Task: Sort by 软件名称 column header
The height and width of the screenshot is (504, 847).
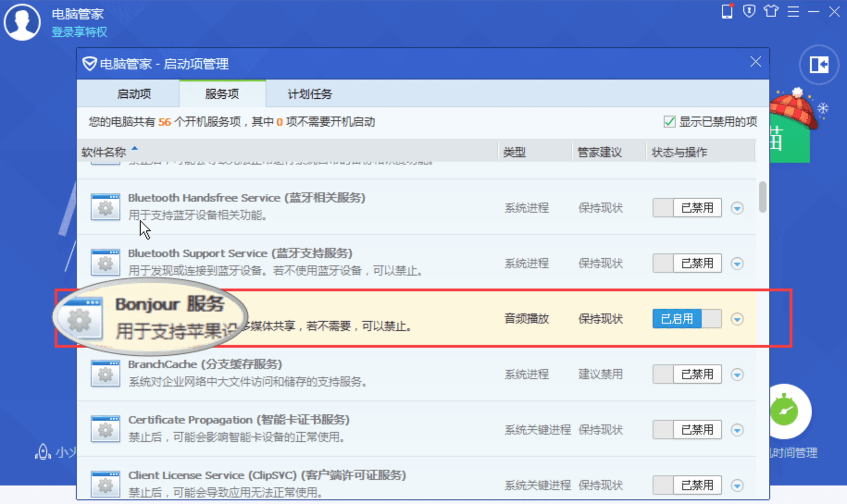Action: (104, 152)
